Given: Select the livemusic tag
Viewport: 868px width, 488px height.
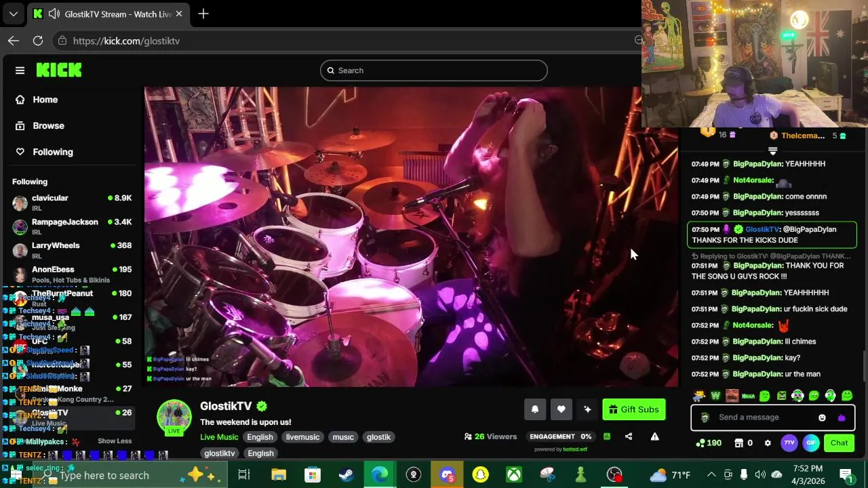Looking at the screenshot, I should (302, 437).
